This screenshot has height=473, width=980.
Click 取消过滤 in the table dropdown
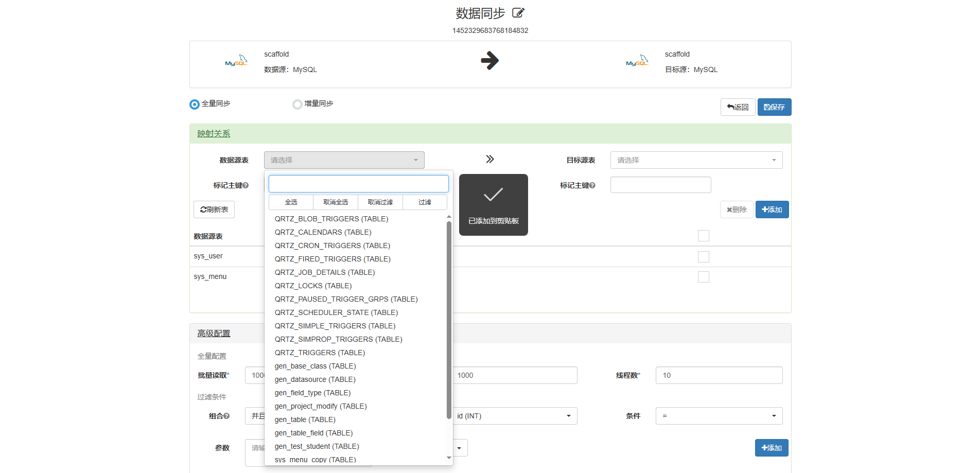pyautogui.click(x=380, y=202)
